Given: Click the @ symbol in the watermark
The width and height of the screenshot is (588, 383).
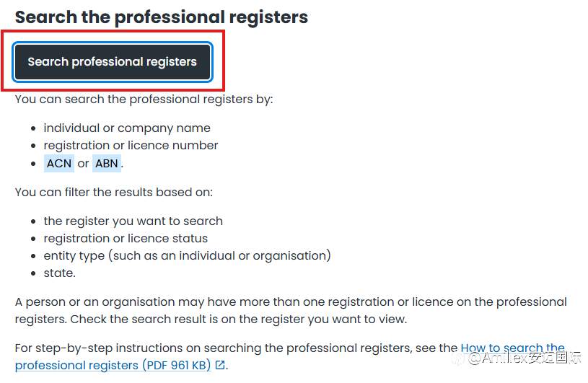Looking at the screenshot, I should [x=476, y=357].
